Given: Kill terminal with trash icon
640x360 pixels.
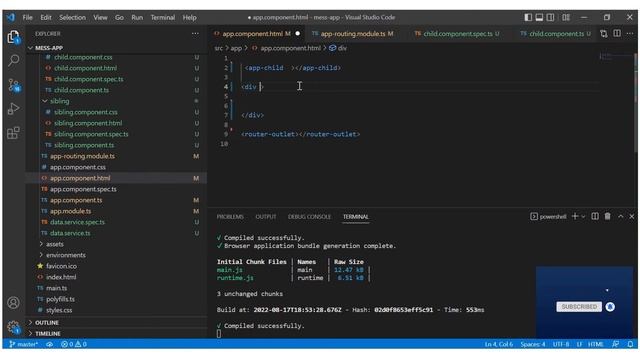Looking at the screenshot, I should tap(607, 216).
